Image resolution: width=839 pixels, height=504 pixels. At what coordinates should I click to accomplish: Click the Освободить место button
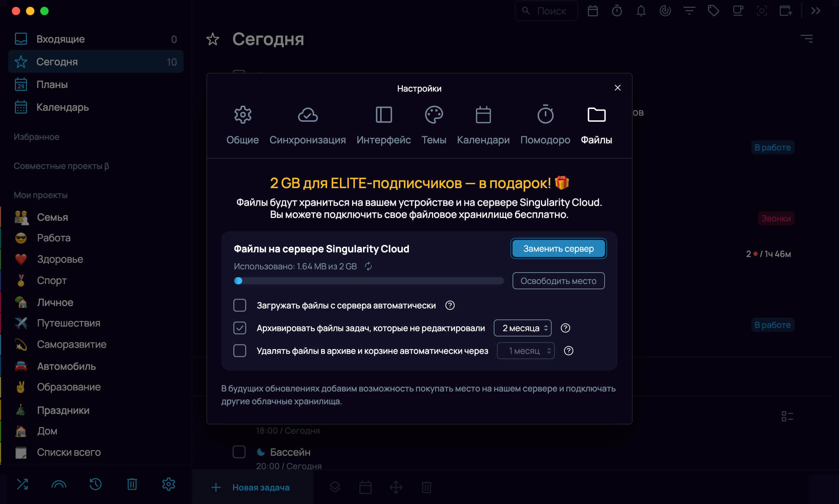click(559, 281)
